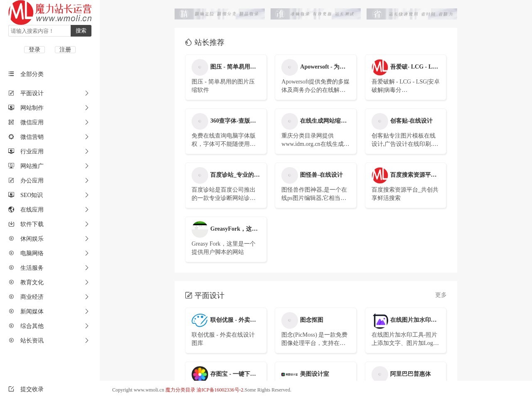Open the 更多 link in the 平面设计 section
The height and width of the screenshot is (399, 532).
tap(441, 295)
